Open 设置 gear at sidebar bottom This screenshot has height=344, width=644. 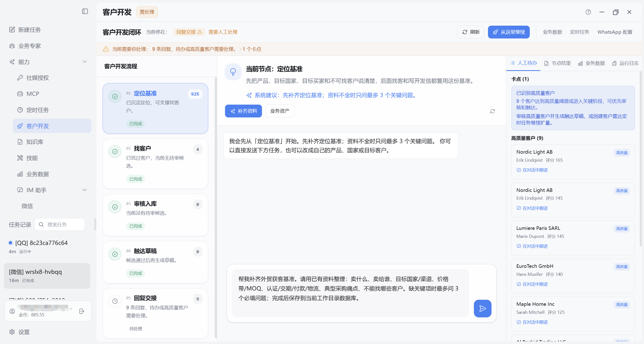pyautogui.click(x=19, y=332)
